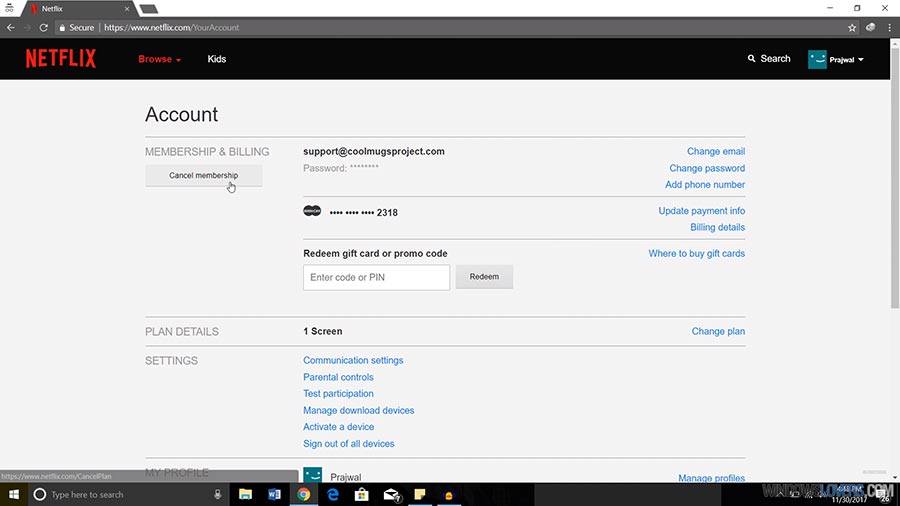
Task: Click the 1 Screen plan text
Action: pos(323,332)
